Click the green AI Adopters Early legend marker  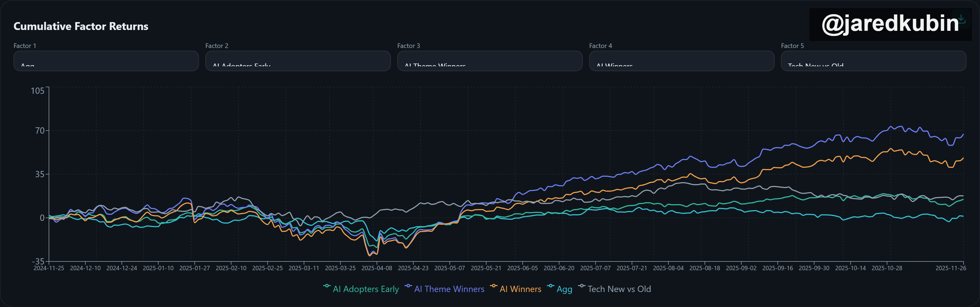tap(326, 286)
